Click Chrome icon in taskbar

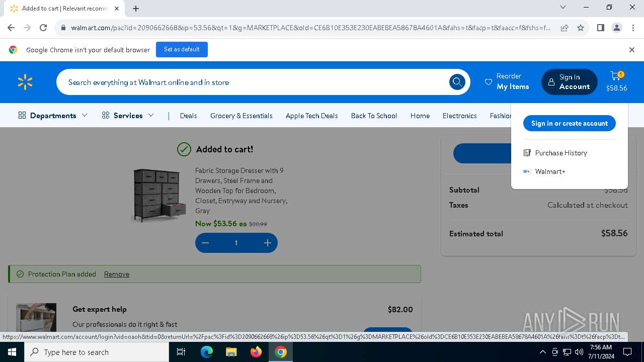281,352
